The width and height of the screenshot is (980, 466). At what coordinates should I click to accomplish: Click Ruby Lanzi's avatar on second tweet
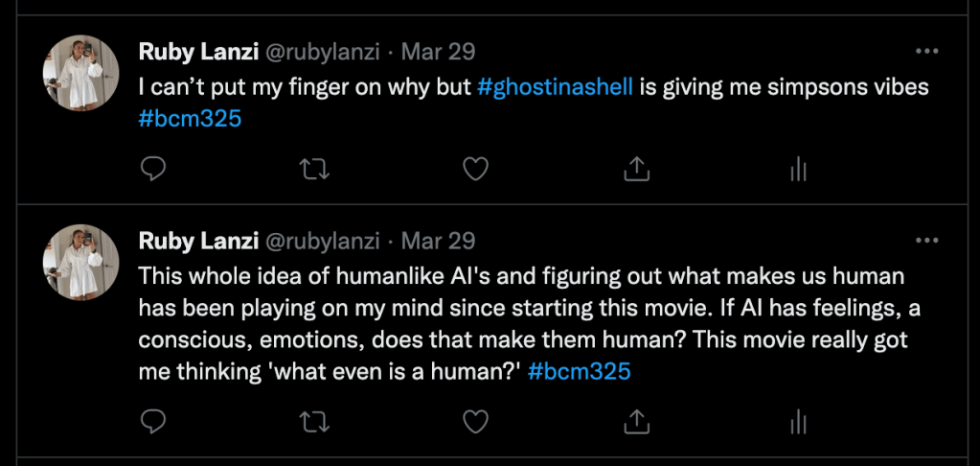[81, 262]
